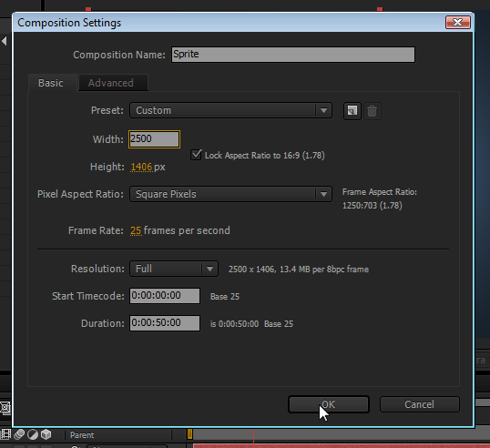Confirm settings with the OK button

[x=329, y=404]
